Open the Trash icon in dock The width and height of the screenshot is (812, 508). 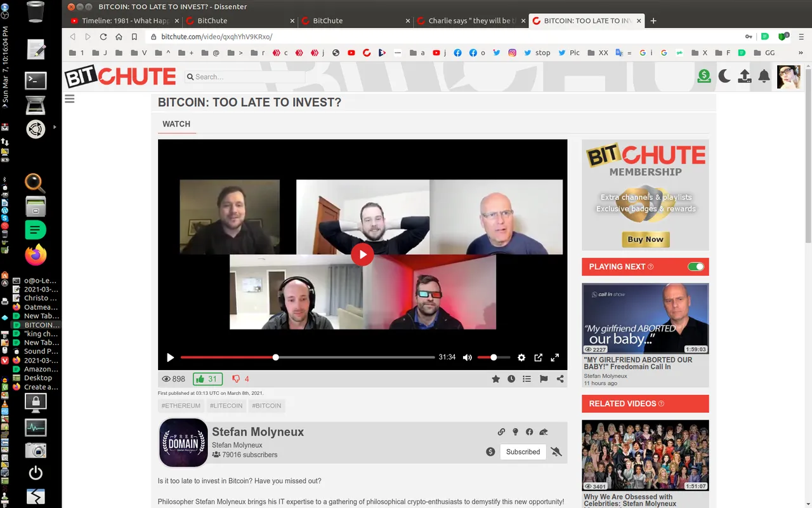pyautogui.click(x=36, y=12)
